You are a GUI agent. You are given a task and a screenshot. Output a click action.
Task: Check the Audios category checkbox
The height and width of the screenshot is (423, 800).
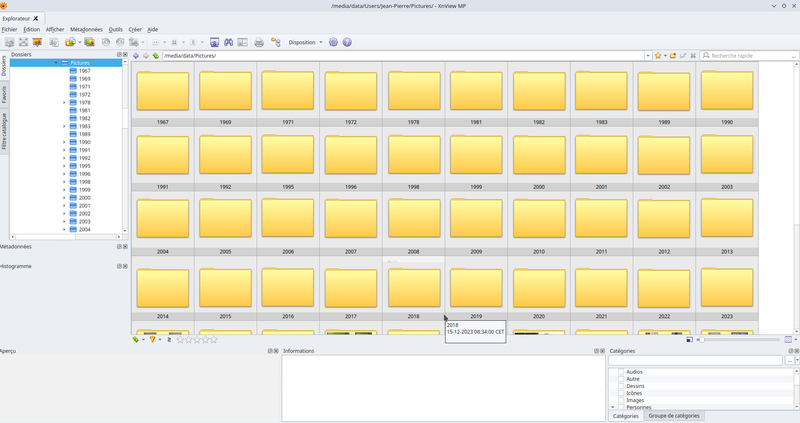point(620,372)
